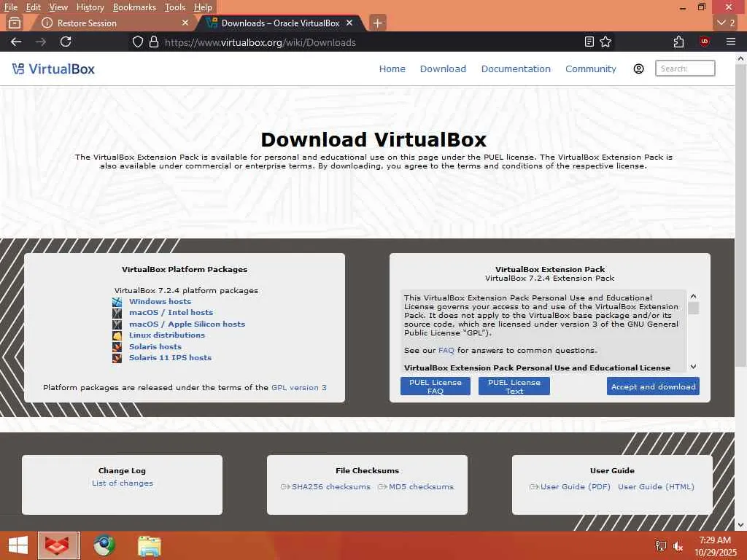Open the Help menu
The image size is (747, 560).
click(203, 7)
